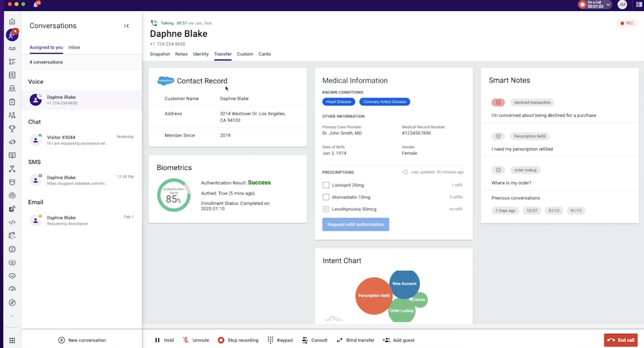Click Request refill authorization button

(355, 224)
